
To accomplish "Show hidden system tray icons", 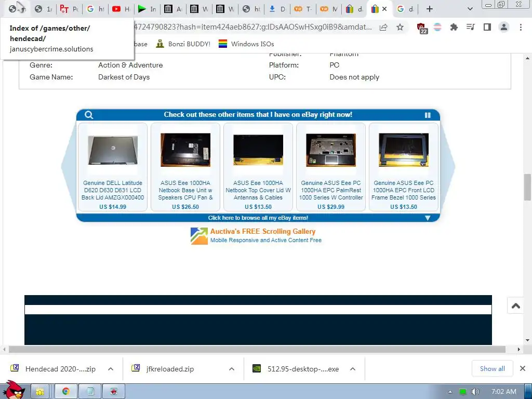I will (x=450, y=392).
